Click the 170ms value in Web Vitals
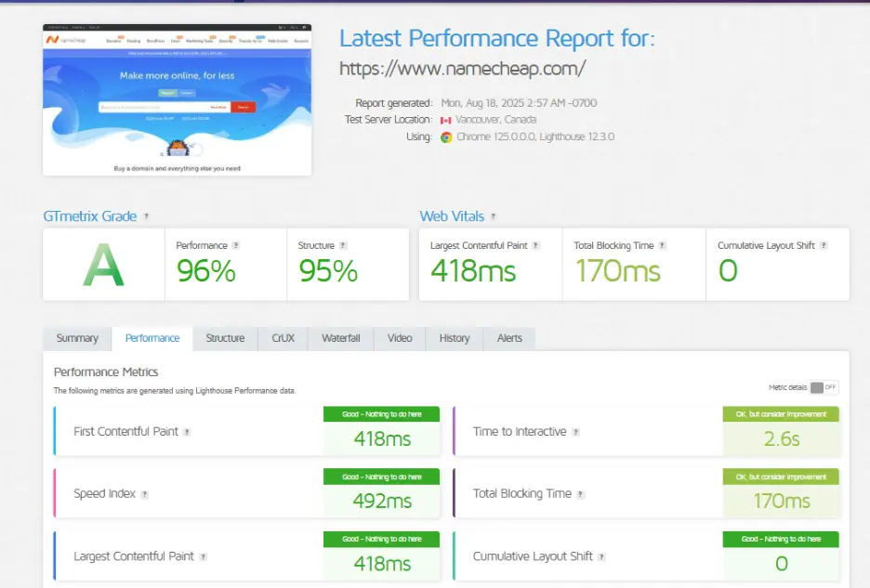 (x=617, y=271)
